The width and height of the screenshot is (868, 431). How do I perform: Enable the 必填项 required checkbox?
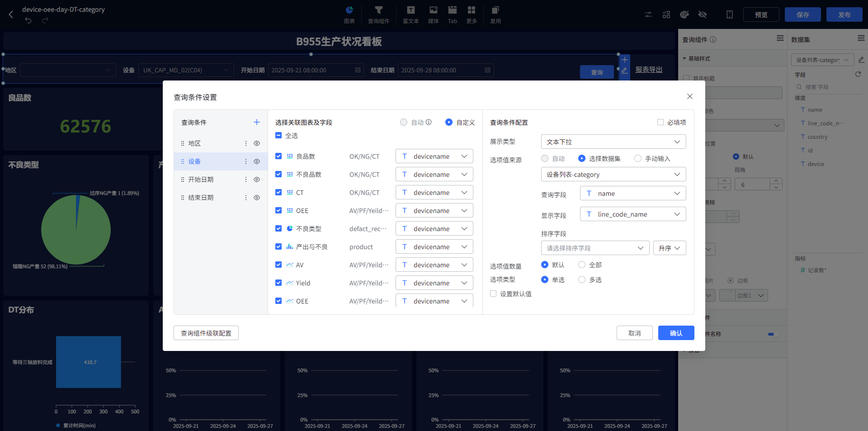pyautogui.click(x=660, y=122)
